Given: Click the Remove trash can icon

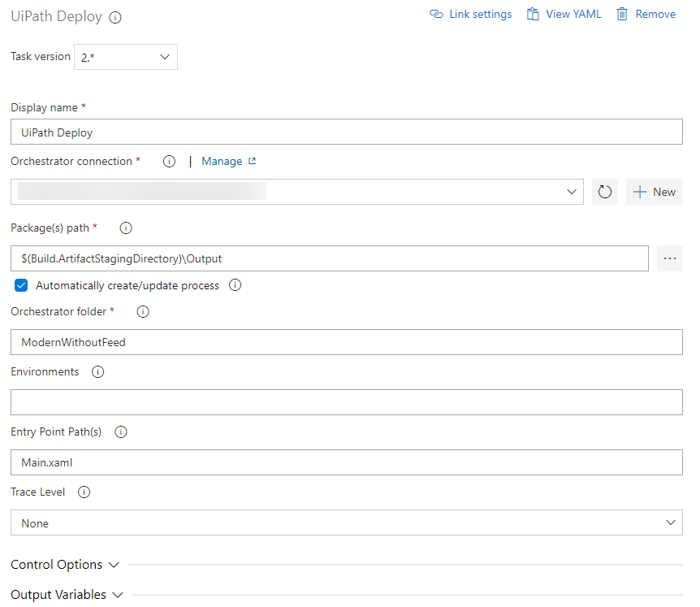Looking at the screenshot, I should click(x=622, y=15).
